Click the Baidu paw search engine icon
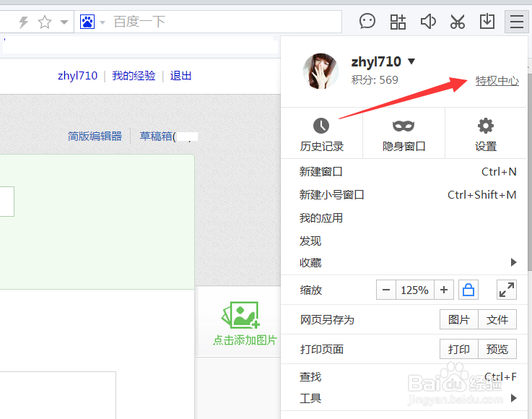 click(87, 22)
